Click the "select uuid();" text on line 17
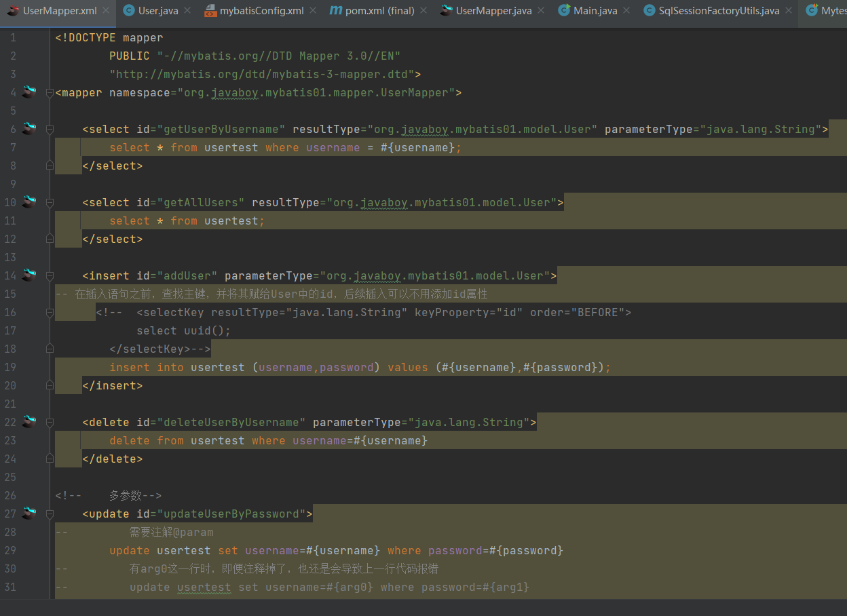Viewport: 847px width, 616px height. [184, 330]
